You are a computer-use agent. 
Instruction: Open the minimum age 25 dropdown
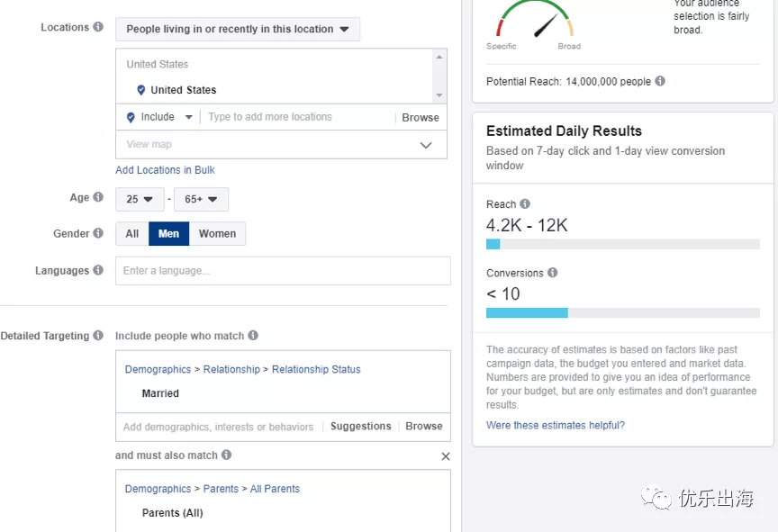140,199
